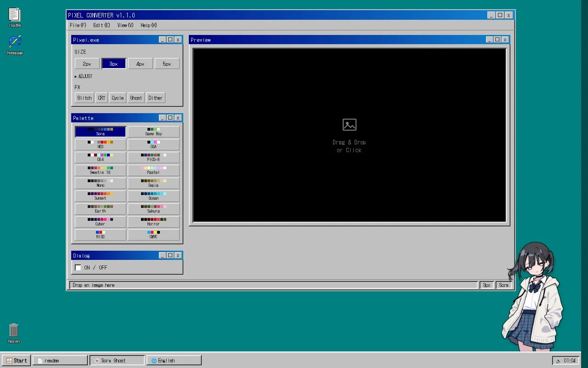Toggle the Glitch effect
The width and height of the screenshot is (588, 368).
[x=85, y=98]
